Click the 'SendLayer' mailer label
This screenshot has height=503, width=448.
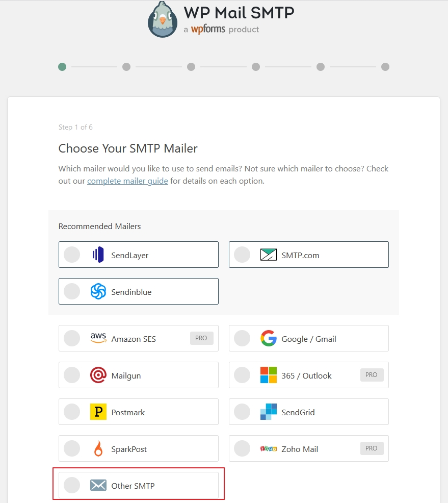click(130, 256)
